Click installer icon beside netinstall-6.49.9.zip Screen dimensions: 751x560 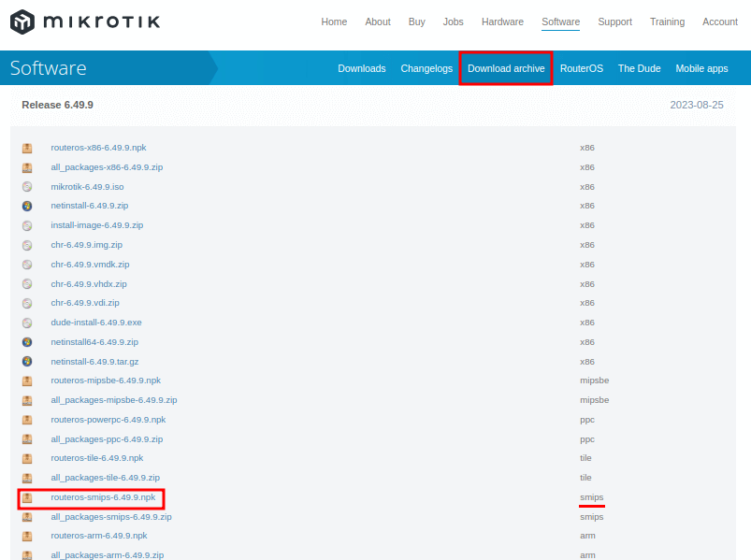[27, 206]
